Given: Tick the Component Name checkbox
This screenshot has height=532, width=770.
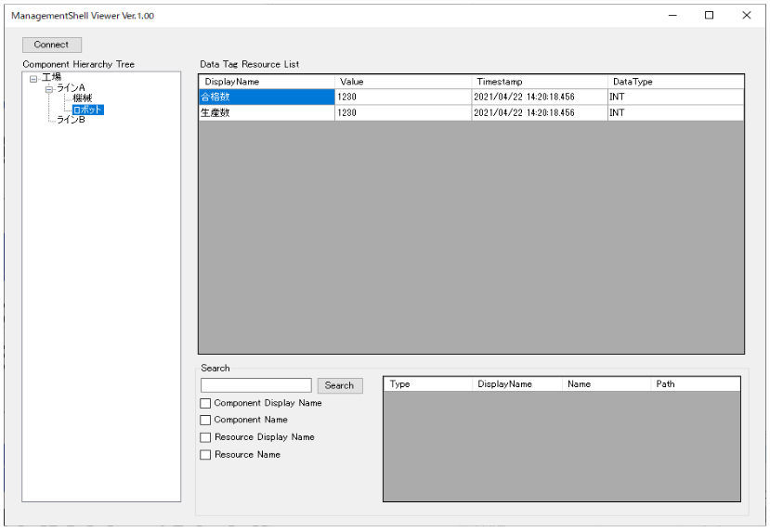Looking at the screenshot, I should tap(205, 421).
